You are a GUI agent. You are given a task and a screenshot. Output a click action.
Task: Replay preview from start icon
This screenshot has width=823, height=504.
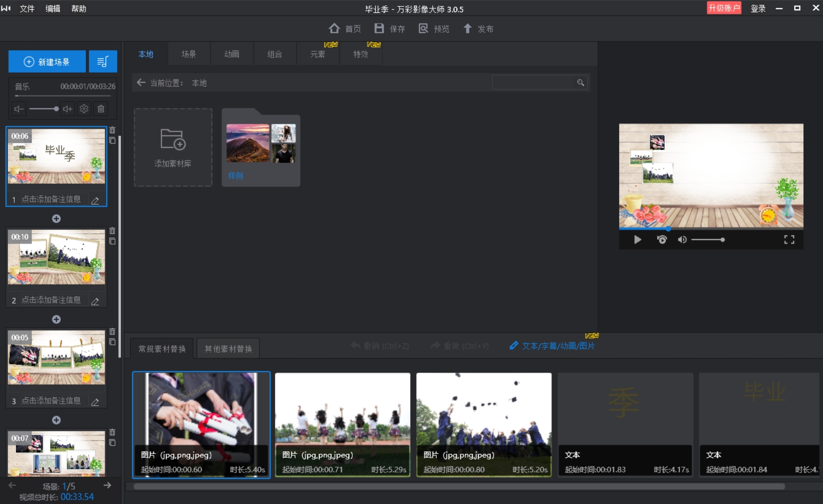(662, 240)
